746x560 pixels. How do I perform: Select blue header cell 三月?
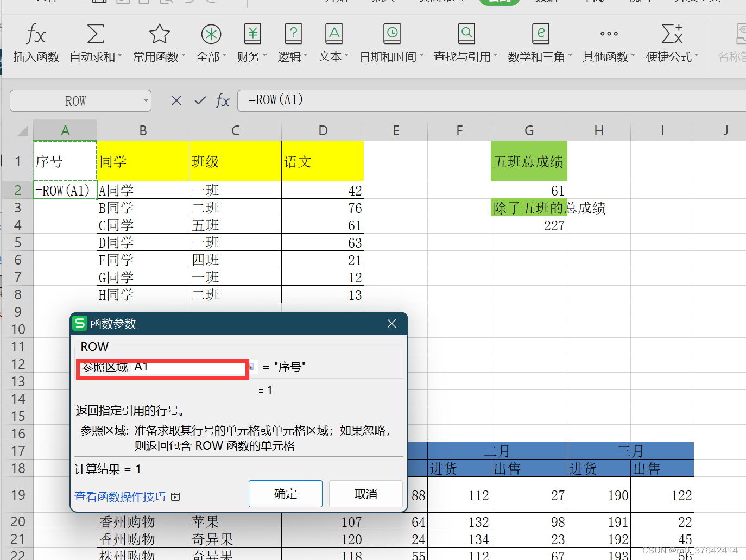(630, 451)
